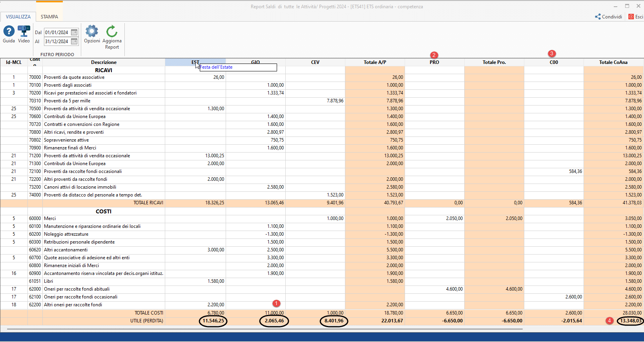Open the Guida help icon

pyautogui.click(x=9, y=31)
